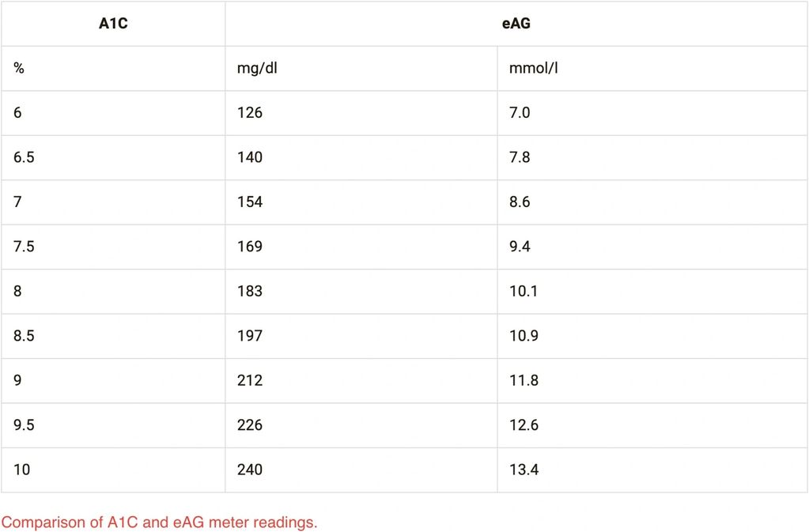Select the mmol/l unit cell
809x532 pixels.
click(x=534, y=68)
